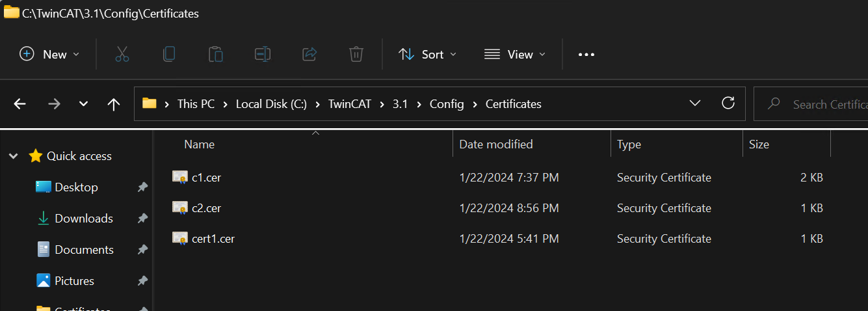Image resolution: width=868 pixels, height=311 pixels.
Task: Click the Delete trash can icon
Action: (356, 54)
